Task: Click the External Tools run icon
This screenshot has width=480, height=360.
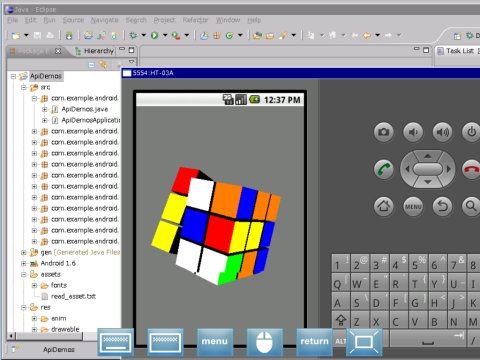Action: tap(176, 35)
